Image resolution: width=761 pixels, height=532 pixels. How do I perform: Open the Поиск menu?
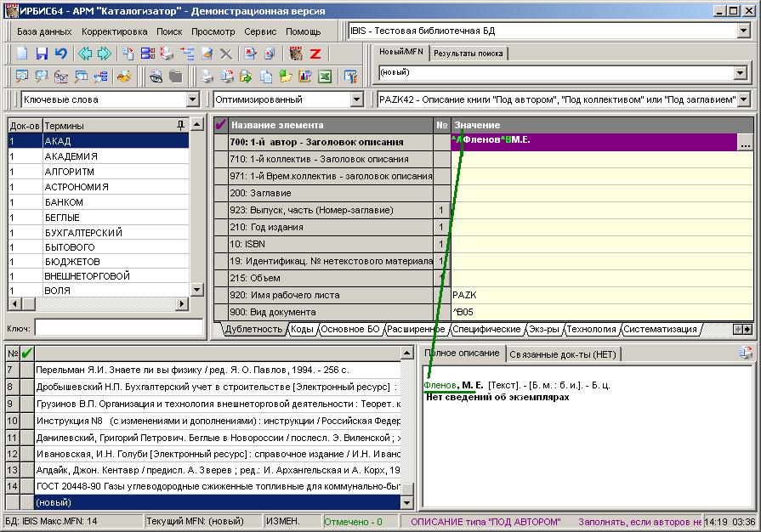click(169, 31)
